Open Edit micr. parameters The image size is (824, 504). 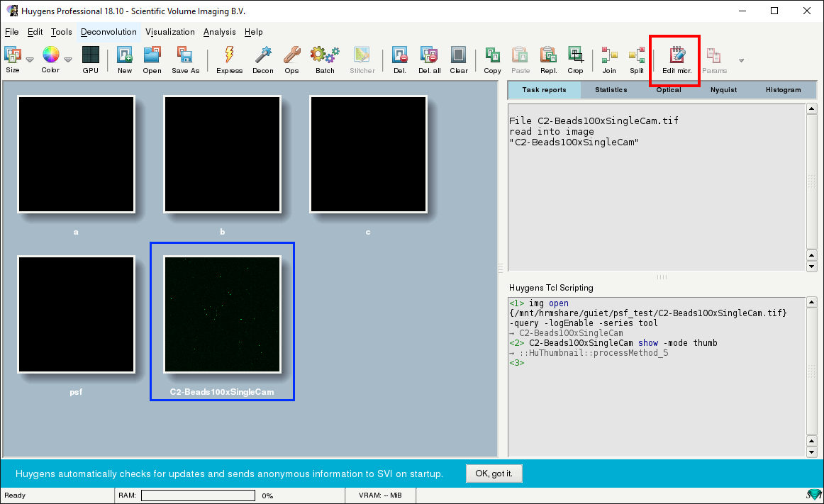click(677, 60)
